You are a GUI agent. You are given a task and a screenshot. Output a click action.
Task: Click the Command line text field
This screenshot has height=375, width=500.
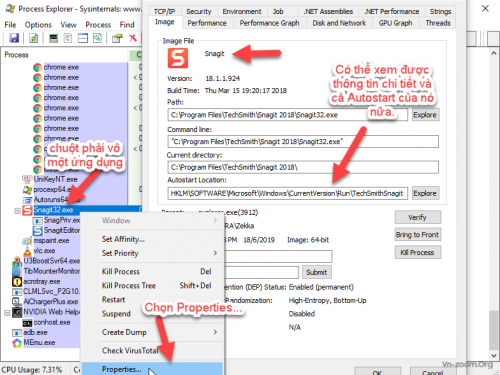[x=303, y=141]
